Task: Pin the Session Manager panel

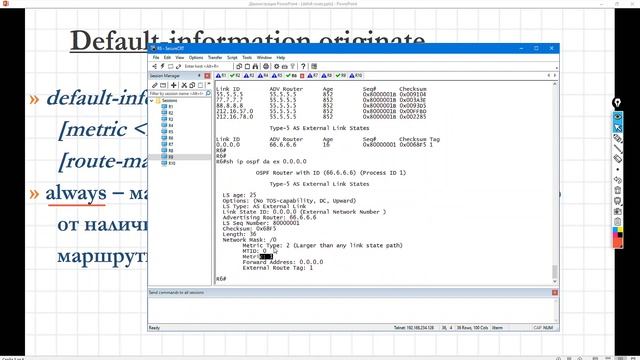Action: click(199, 76)
